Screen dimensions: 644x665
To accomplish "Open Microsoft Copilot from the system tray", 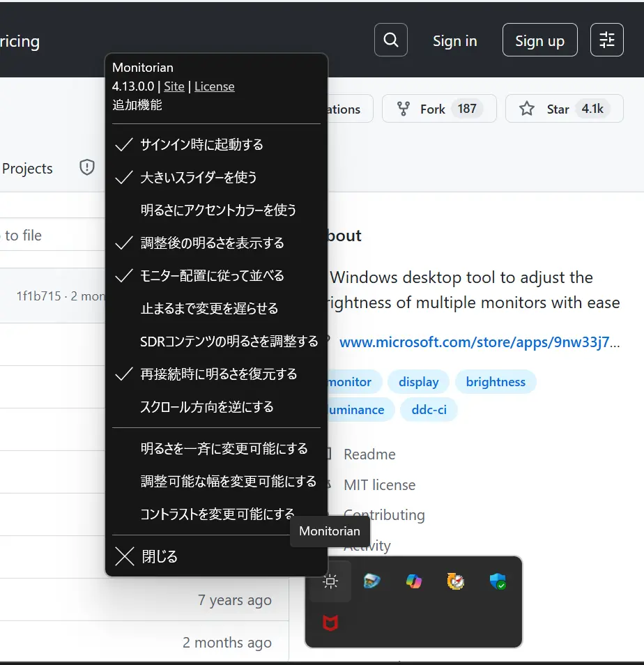I will tap(414, 581).
